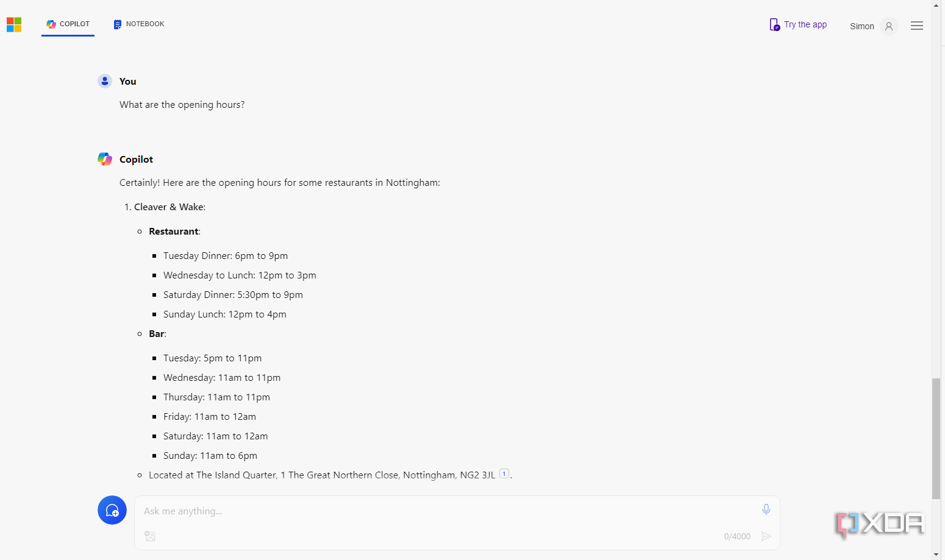Add an image using the picture icon
The width and height of the screenshot is (945, 560).
pyautogui.click(x=150, y=536)
